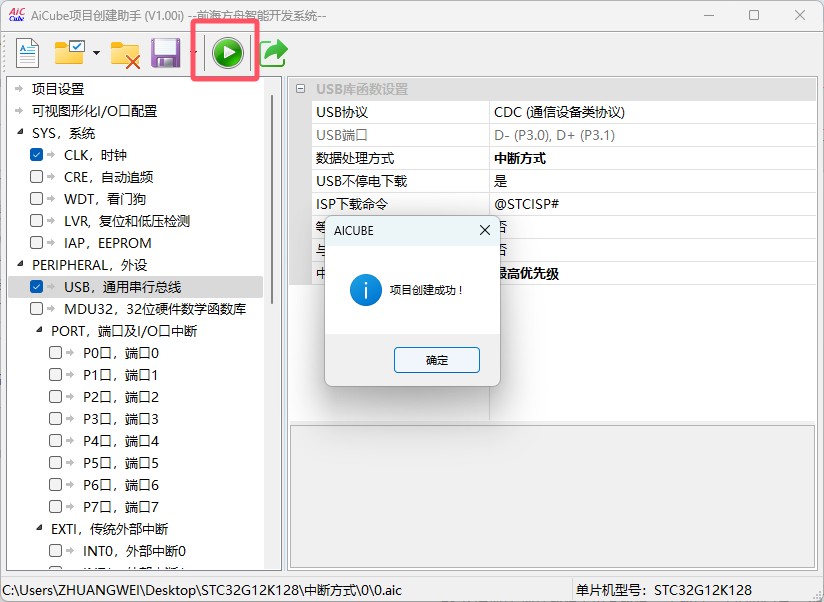Collapse the PORT, 端口及I/O口中断 node
This screenshot has height=602, width=824.
point(39,330)
